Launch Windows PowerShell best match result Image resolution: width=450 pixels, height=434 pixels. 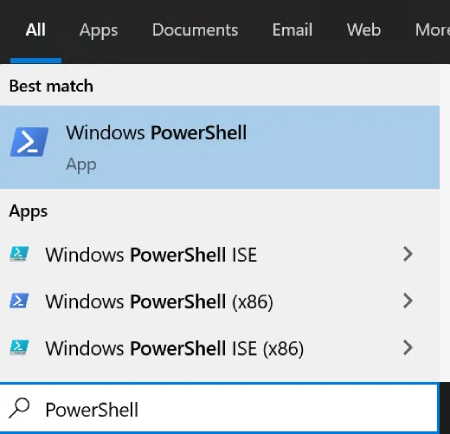tap(220, 147)
